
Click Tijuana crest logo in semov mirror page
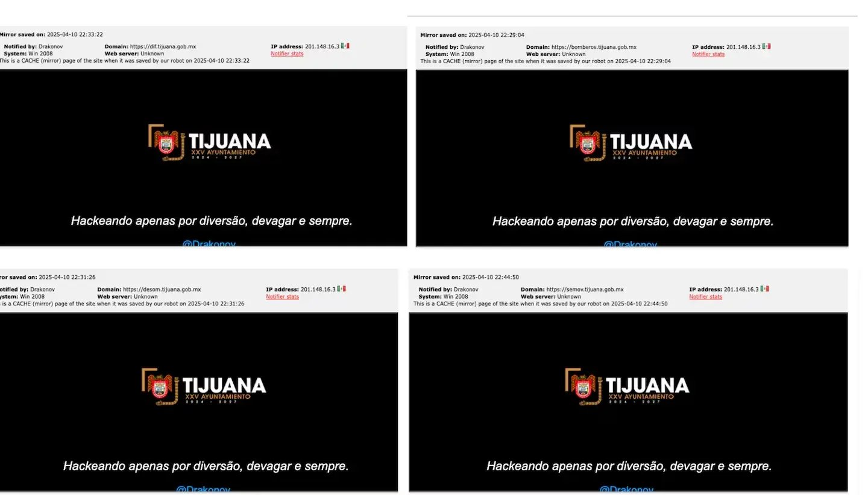583,387
